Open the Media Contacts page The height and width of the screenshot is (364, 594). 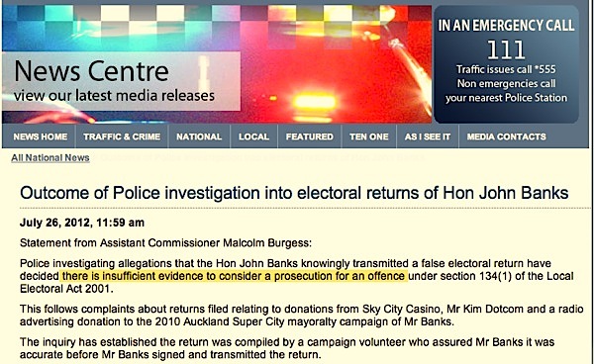(x=507, y=136)
